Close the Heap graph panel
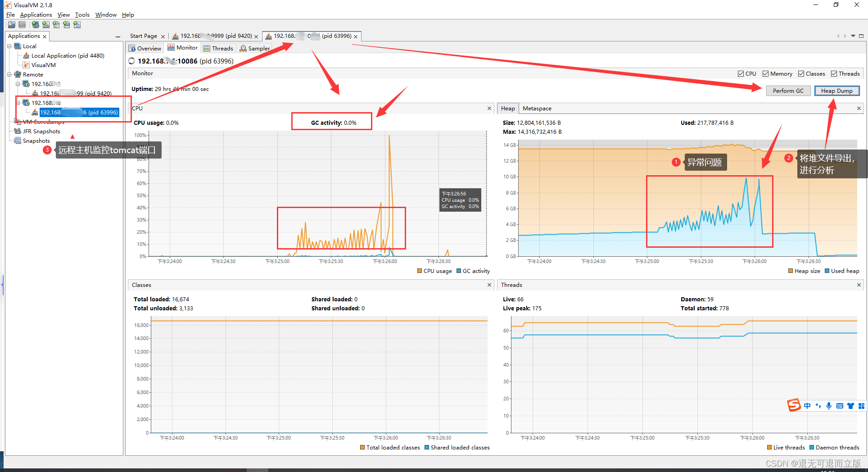 pos(859,109)
